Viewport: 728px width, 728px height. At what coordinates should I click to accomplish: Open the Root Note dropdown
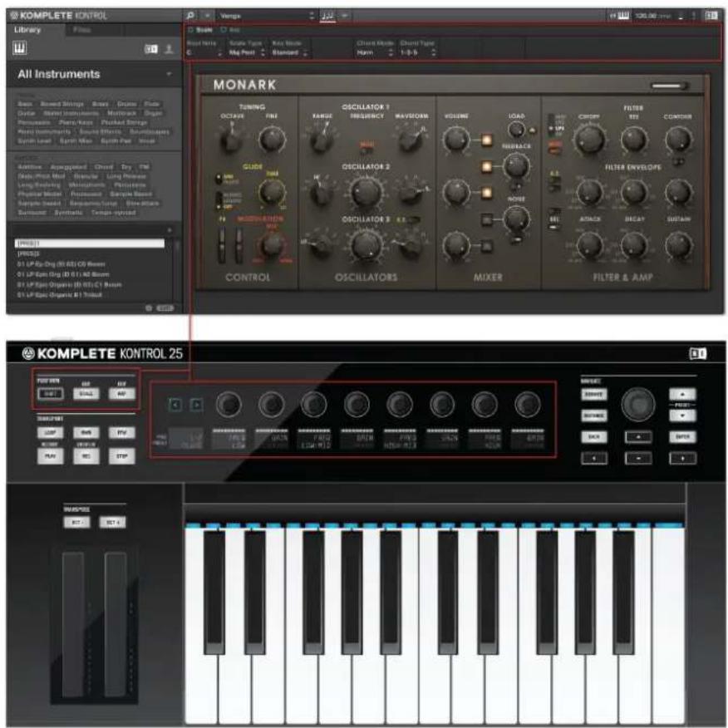pyautogui.click(x=204, y=53)
